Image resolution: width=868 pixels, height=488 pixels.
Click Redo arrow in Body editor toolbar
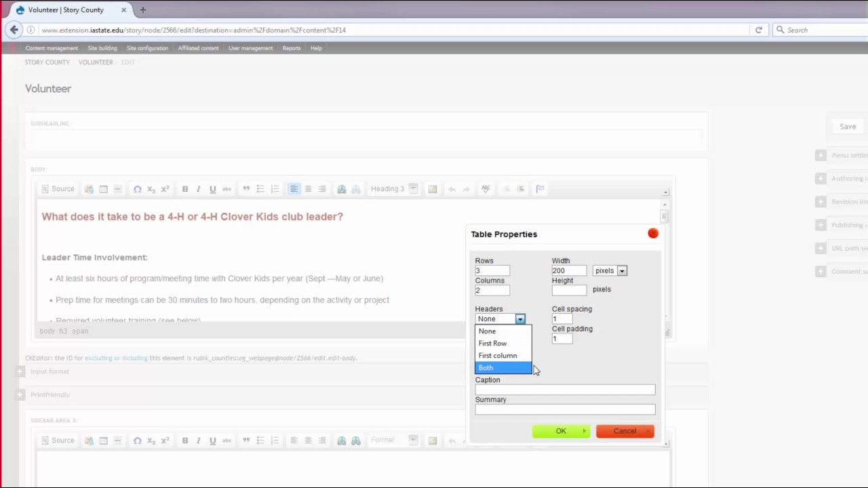pyautogui.click(x=466, y=189)
